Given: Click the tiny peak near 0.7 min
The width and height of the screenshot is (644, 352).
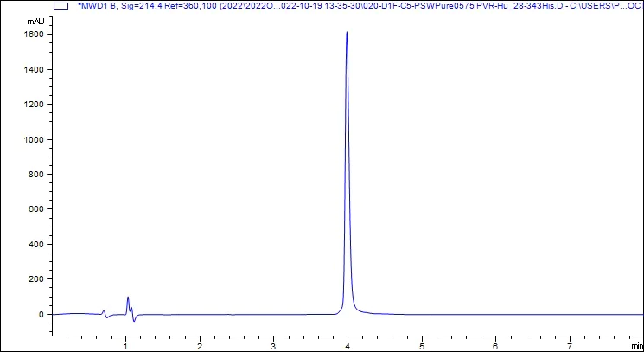Looking at the screenshot, I should (104, 311).
